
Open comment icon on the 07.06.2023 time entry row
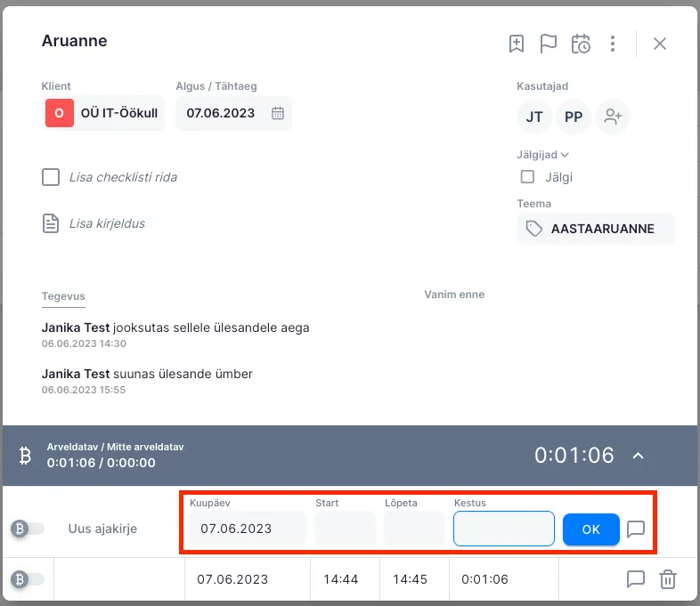pyautogui.click(x=636, y=580)
